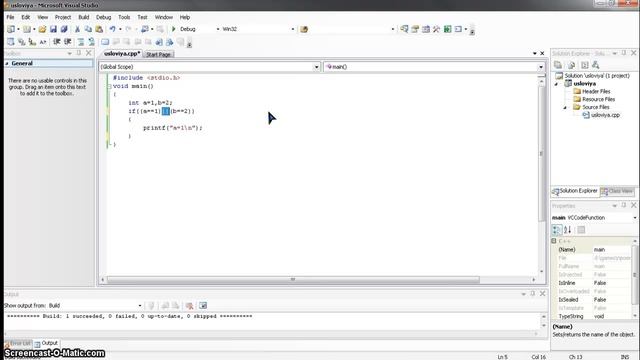Click the Copy toolbar icon
Image resolution: width=640 pixels, height=360 pixels.
[88, 29]
